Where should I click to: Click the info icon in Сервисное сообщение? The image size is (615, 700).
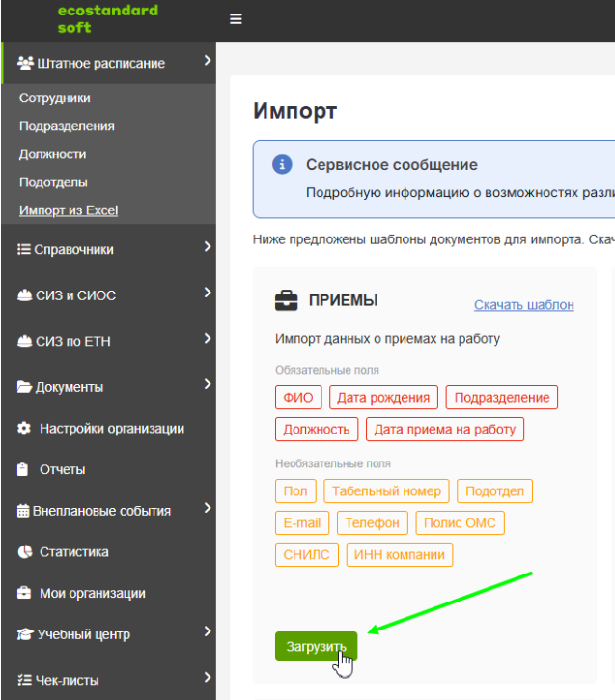pyautogui.click(x=282, y=164)
